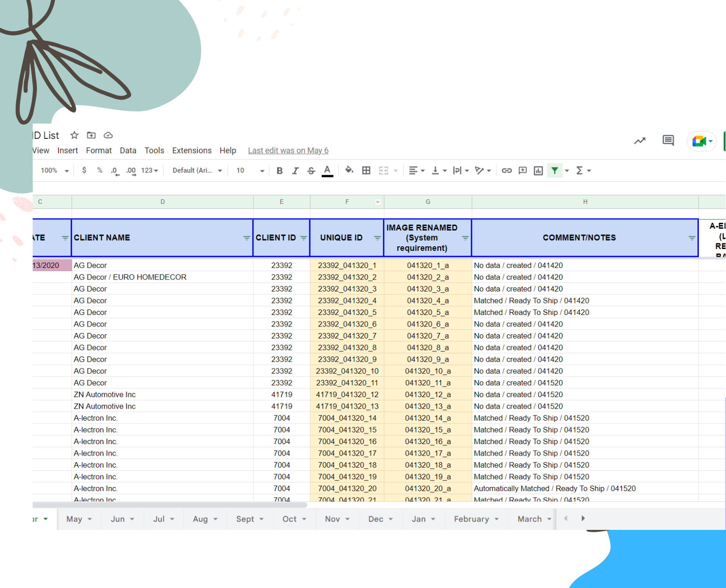726x588 pixels.
Task: Select cell 'AG Decor / EURO HOMEDECOR'
Action: [163, 277]
